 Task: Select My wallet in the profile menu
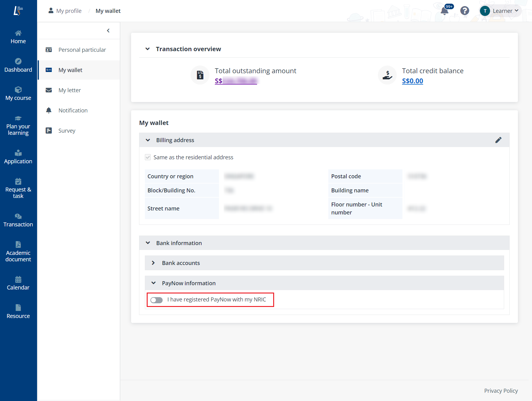79,70
